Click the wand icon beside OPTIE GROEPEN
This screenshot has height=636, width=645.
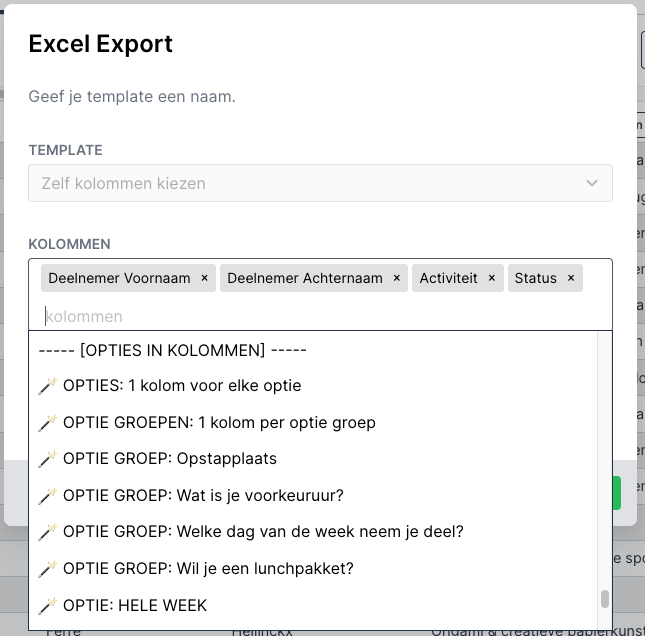47,423
